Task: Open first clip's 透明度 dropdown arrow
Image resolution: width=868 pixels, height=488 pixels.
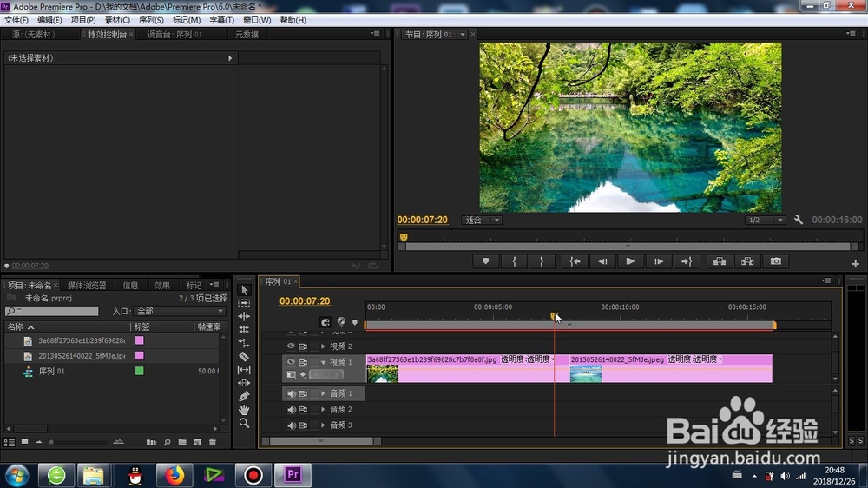Action: [553, 359]
